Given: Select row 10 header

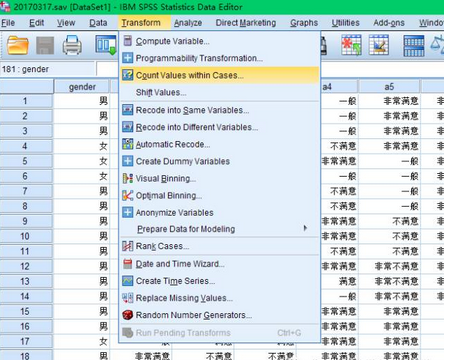Looking at the screenshot, I should coord(26,236).
